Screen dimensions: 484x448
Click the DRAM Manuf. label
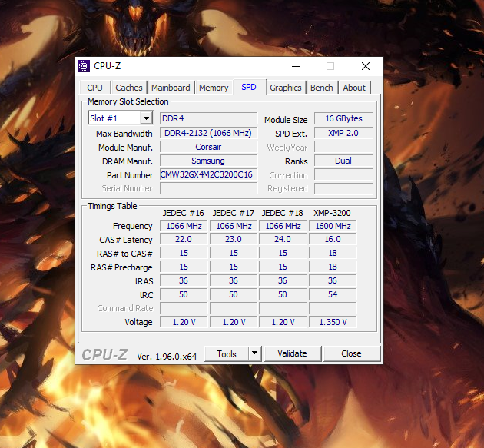[128, 161]
